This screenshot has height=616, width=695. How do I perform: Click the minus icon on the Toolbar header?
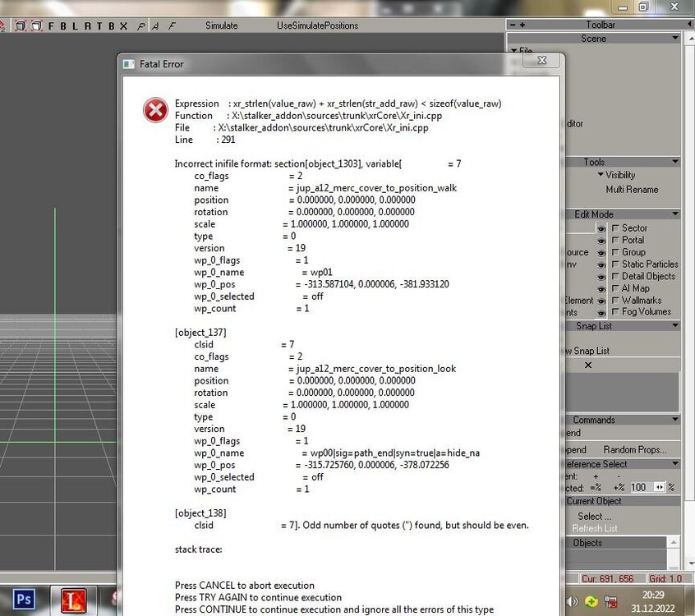(x=513, y=25)
